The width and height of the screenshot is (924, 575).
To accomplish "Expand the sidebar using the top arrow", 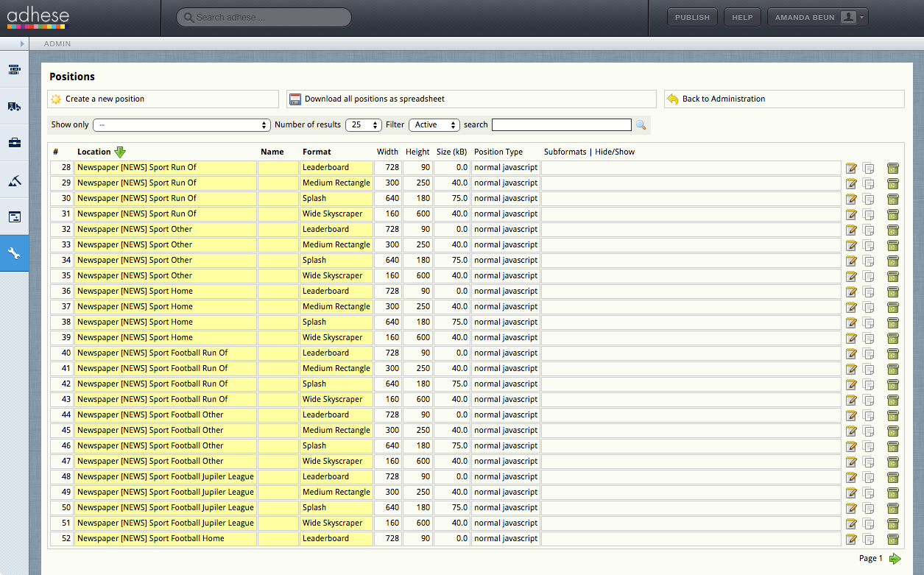I will pos(22,44).
